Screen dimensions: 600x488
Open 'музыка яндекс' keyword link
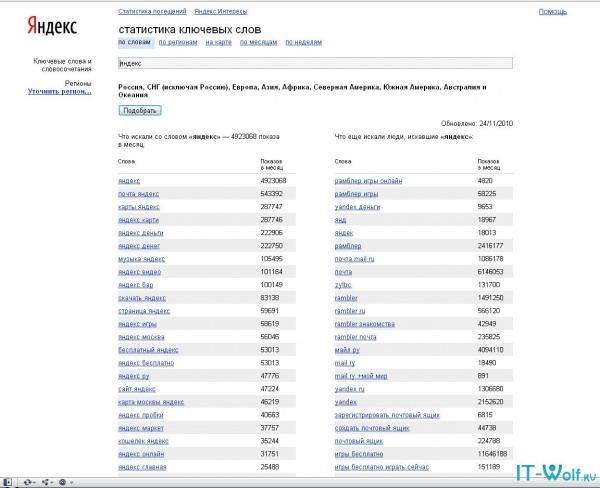tap(142, 259)
